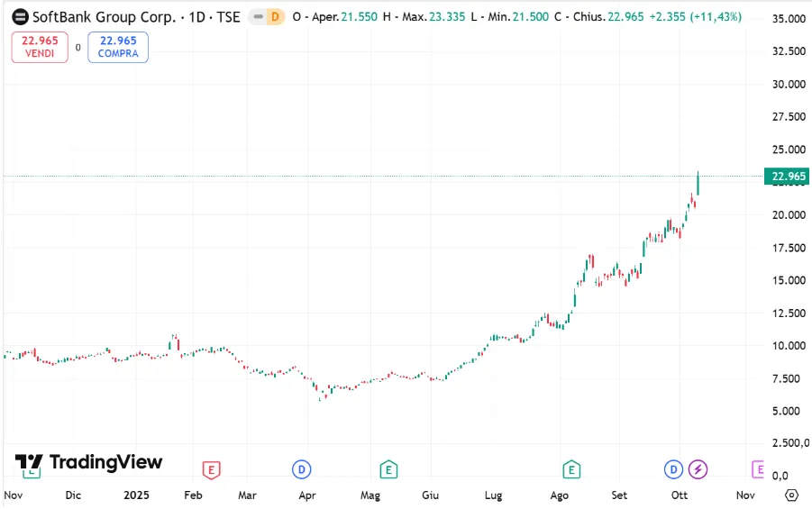Select the open value 21.550
The image size is (812, 509).
tap(360, 17)
